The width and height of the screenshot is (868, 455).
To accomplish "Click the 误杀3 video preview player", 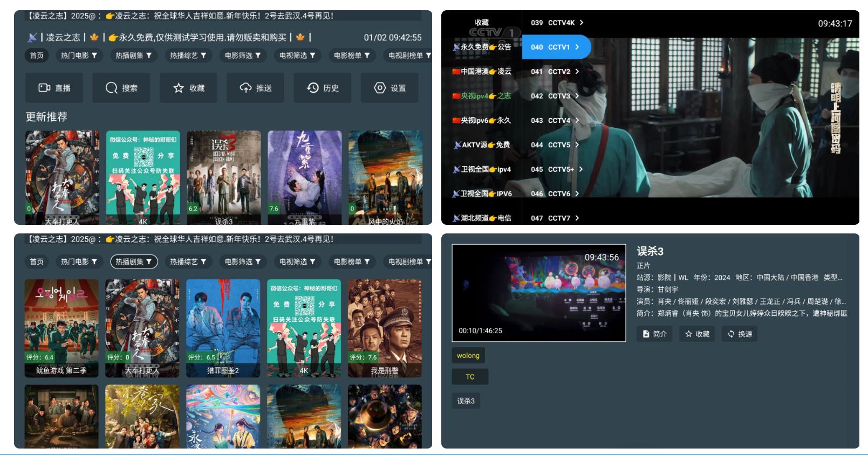I will click(x=539, y=293).
